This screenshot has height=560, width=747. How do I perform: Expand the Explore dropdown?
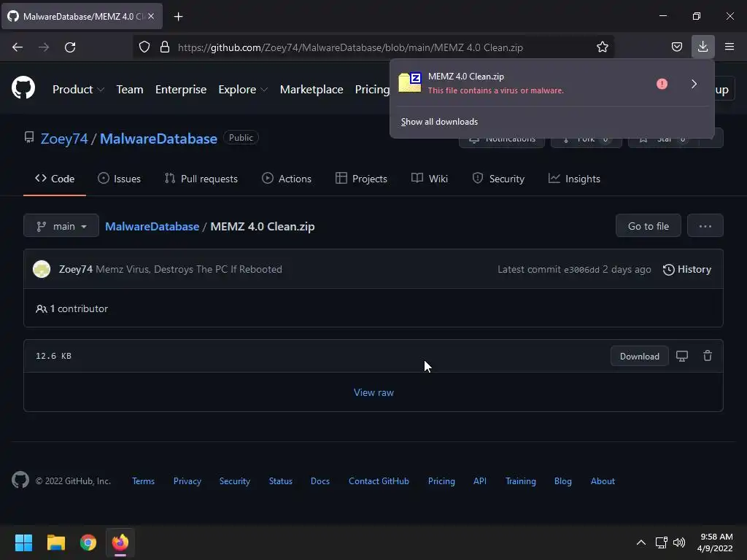coord(243,90)
